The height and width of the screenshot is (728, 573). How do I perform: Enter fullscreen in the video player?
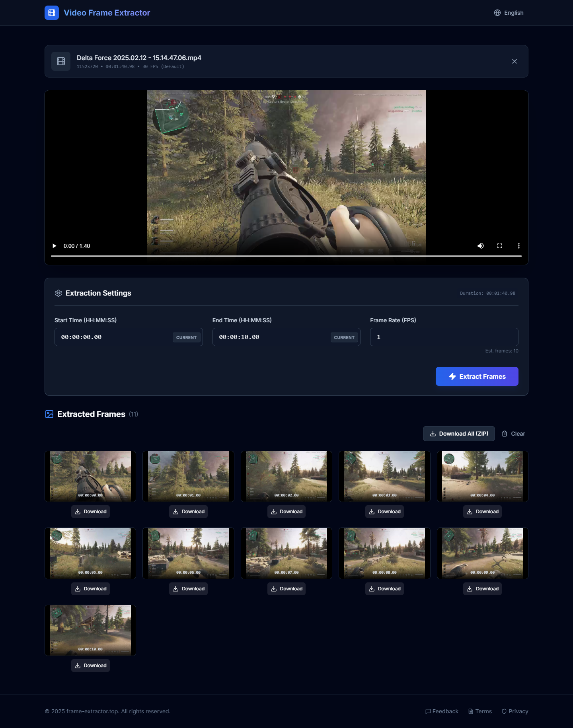(x=500, y=246)
